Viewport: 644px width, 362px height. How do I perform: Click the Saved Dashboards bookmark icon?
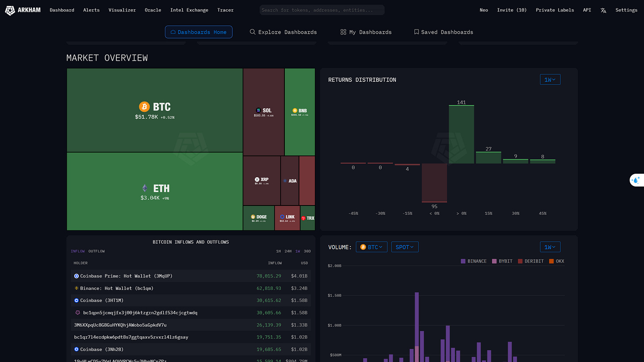click(416, 32)
